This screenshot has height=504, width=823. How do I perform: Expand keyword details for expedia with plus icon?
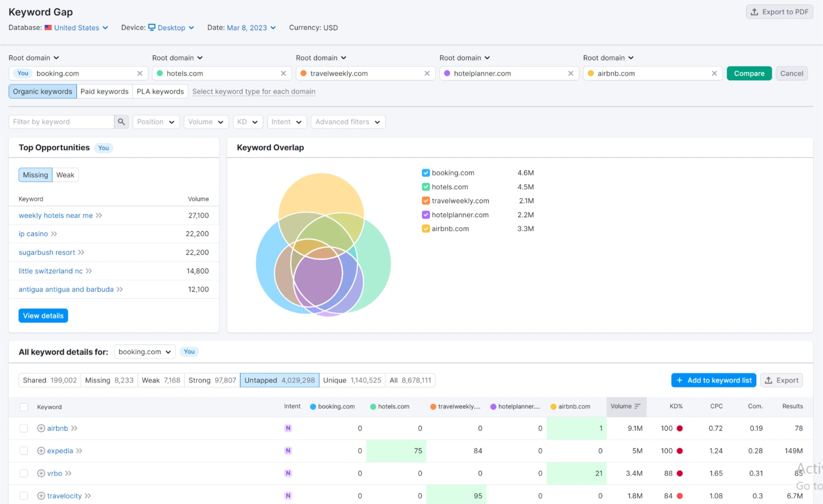point(41,451)
